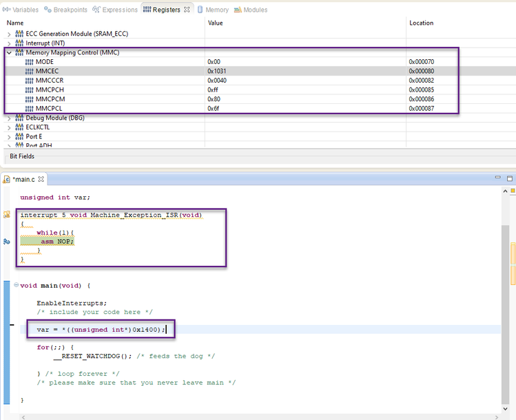Click the Value column header

point(216,23)
